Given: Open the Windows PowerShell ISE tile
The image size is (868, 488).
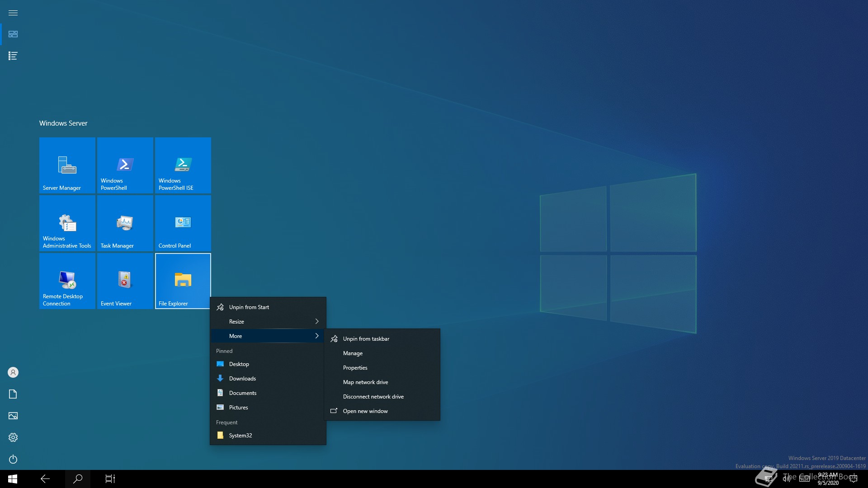Looking at the screenshot, I should click(183, 165).
